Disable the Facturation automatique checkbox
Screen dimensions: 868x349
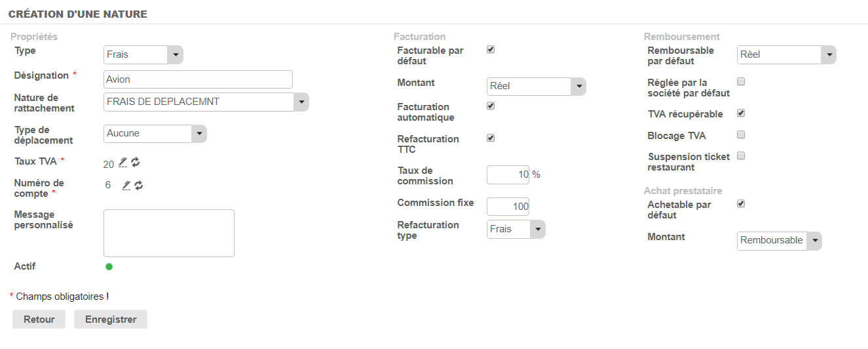tap(491, 106)
